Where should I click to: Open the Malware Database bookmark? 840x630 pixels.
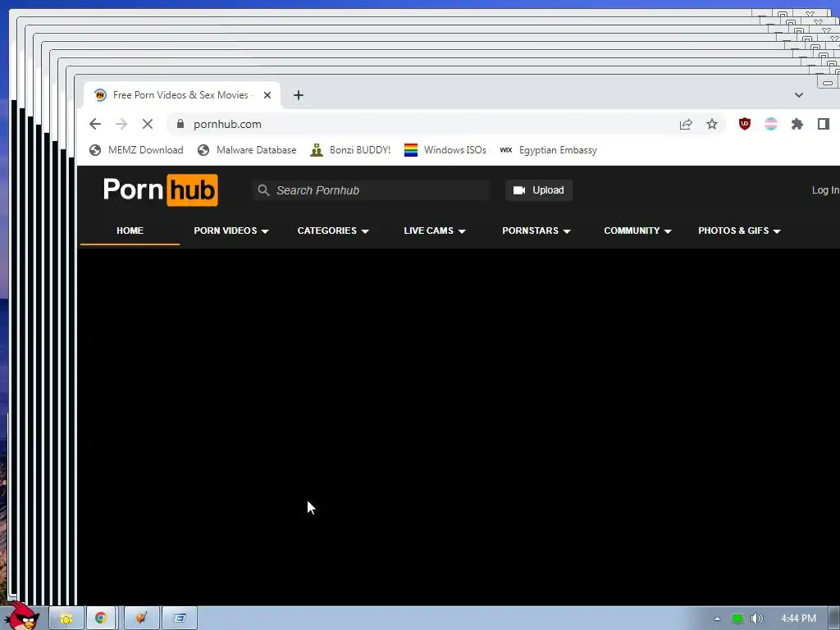pyautogui.click(x=246, y=150)
